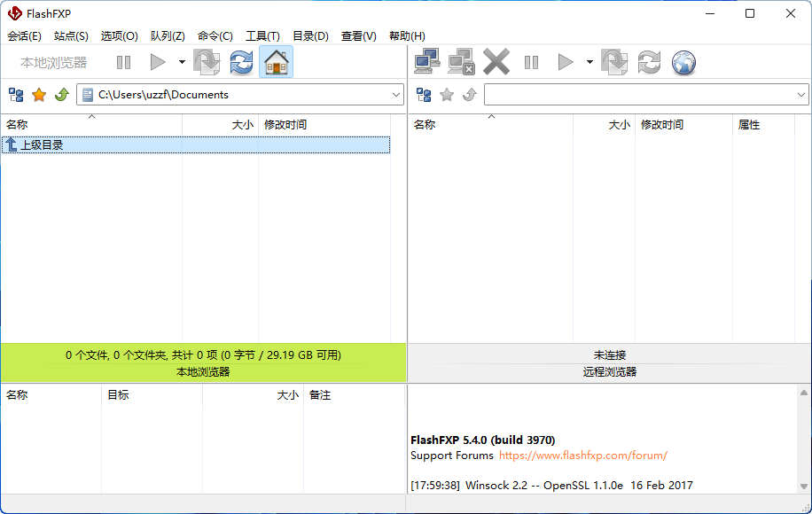Open the flashfxp.com forum link
Image resolution: width=812 pixels, height=514 pixels.
pyautogui.click(x=583, y=456)
